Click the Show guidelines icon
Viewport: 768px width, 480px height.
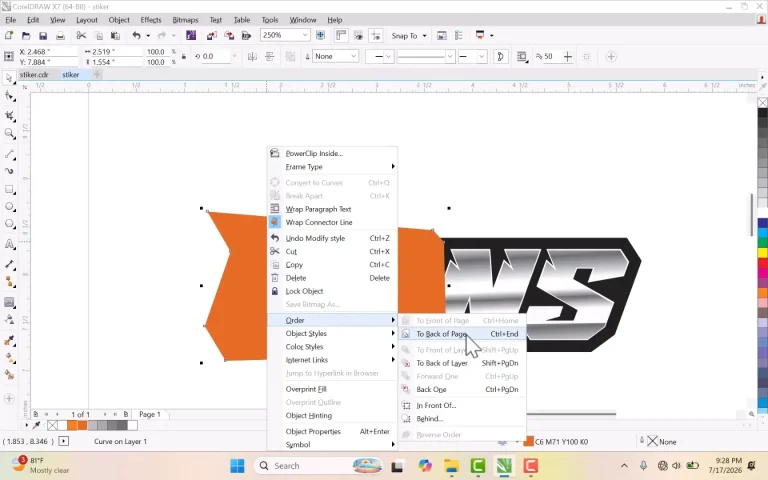(x=376, y=35)
